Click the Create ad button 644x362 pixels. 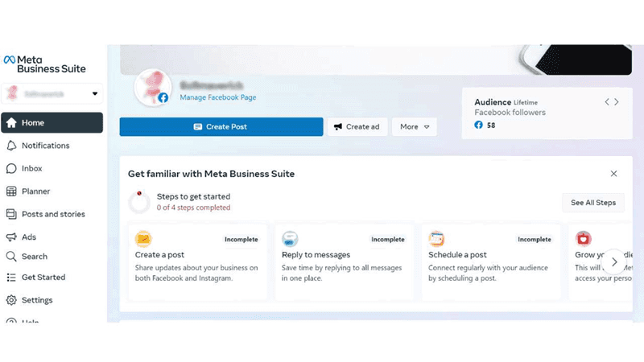click(357, 127)
